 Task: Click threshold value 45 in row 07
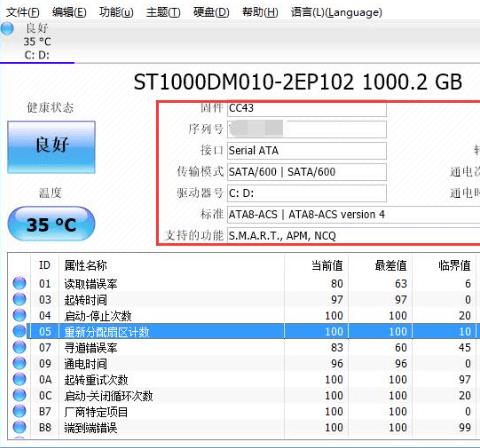pos(465,348)
